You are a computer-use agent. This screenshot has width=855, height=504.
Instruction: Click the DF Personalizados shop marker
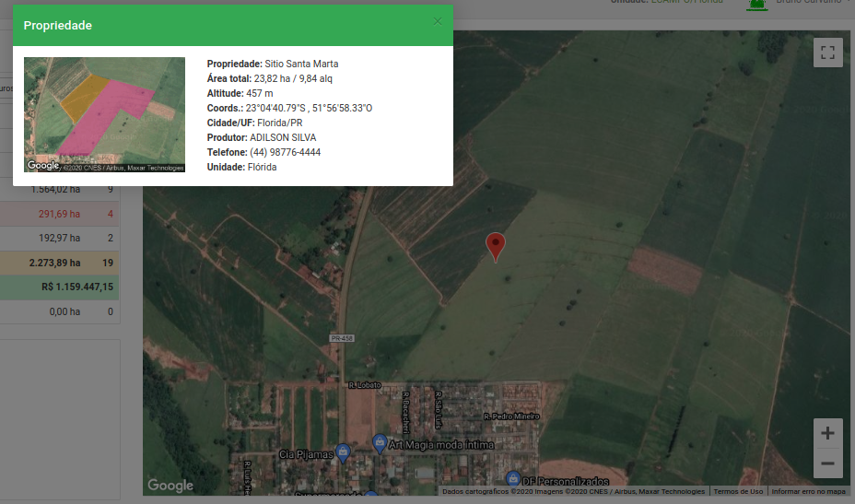[513, 479]
